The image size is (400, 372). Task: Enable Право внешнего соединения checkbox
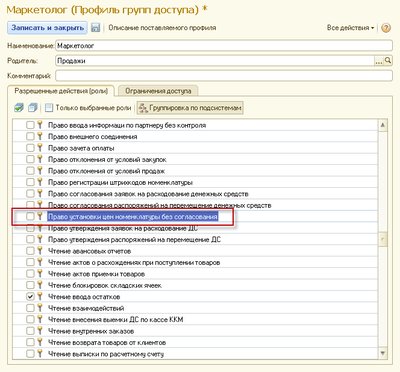point(30,136)
